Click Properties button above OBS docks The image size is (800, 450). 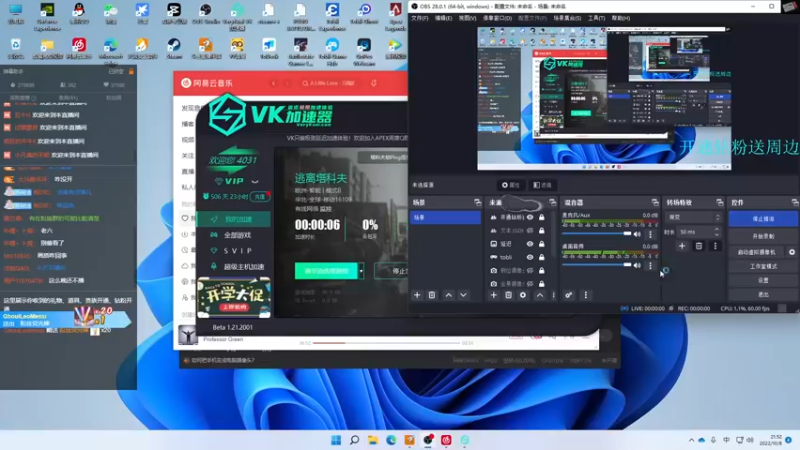coord(511,185)
